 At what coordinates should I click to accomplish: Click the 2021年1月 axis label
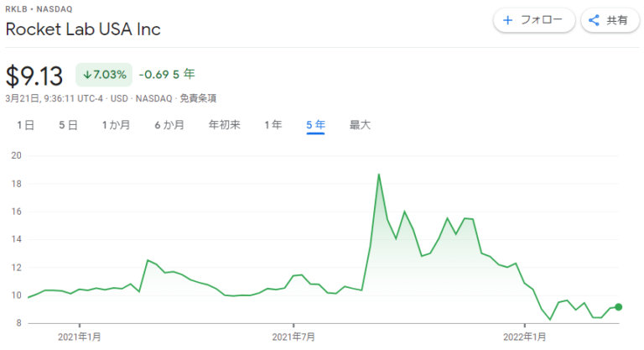[x=80, y=337]
